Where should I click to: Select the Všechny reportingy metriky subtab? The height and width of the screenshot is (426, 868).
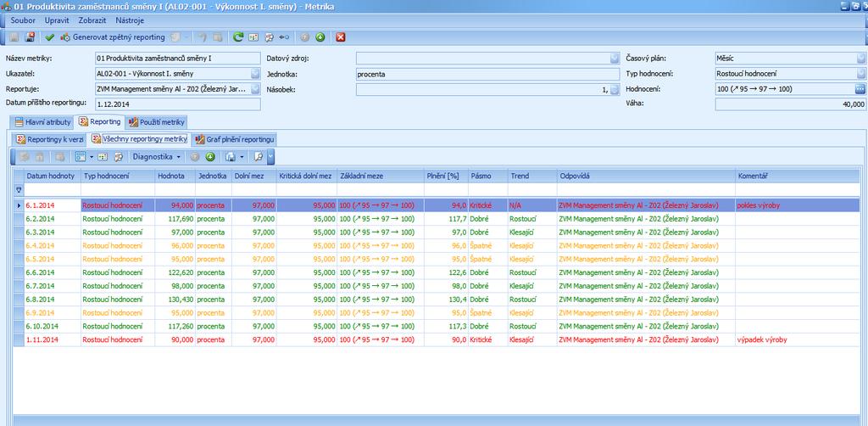pos(140,138)
